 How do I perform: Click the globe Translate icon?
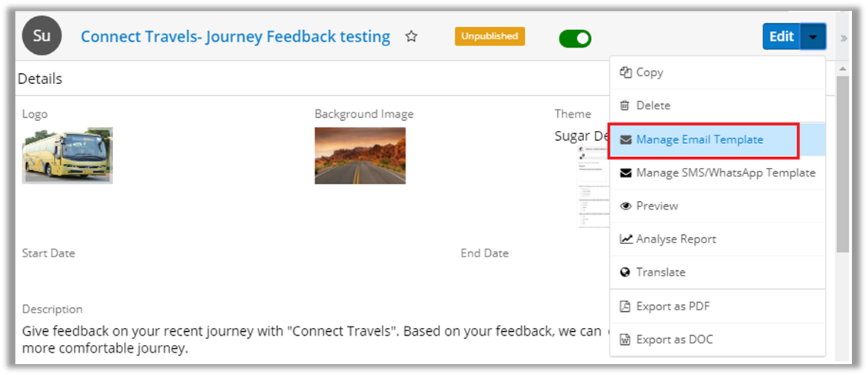(x=626, y=273)
